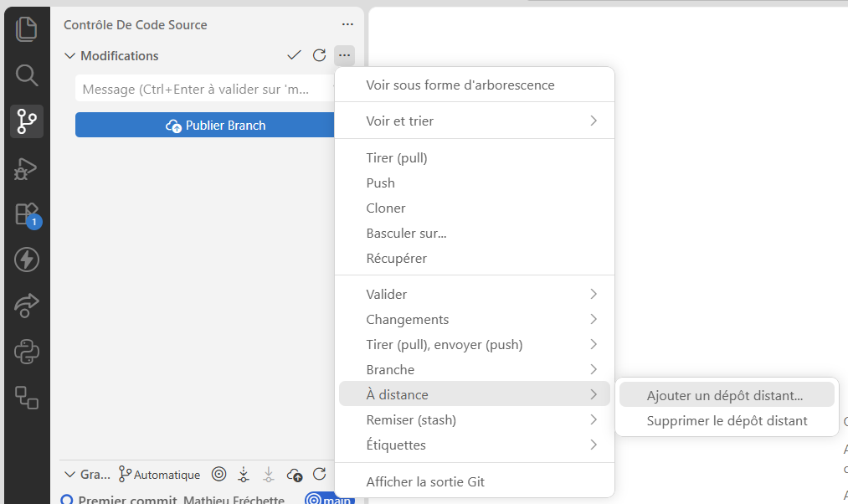The height and width of the screenshot is (504, 848).
Task: Open Run and Debug view
Action: [25, 169]
